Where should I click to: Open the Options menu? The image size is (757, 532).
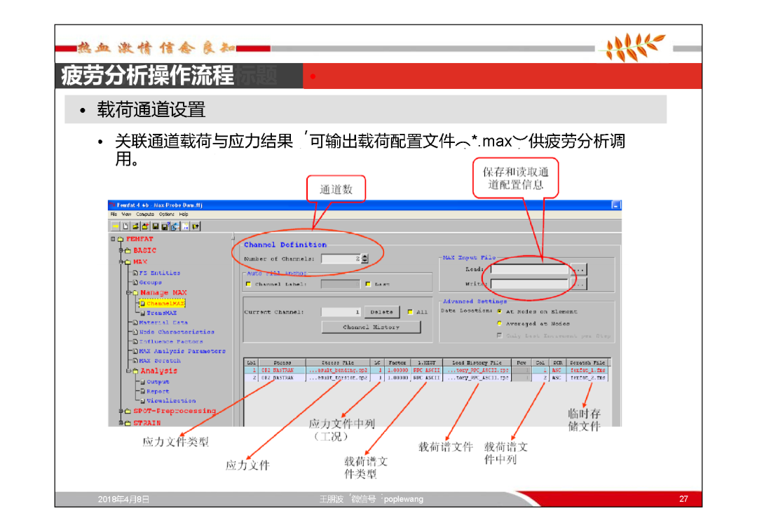pos(167,214)
